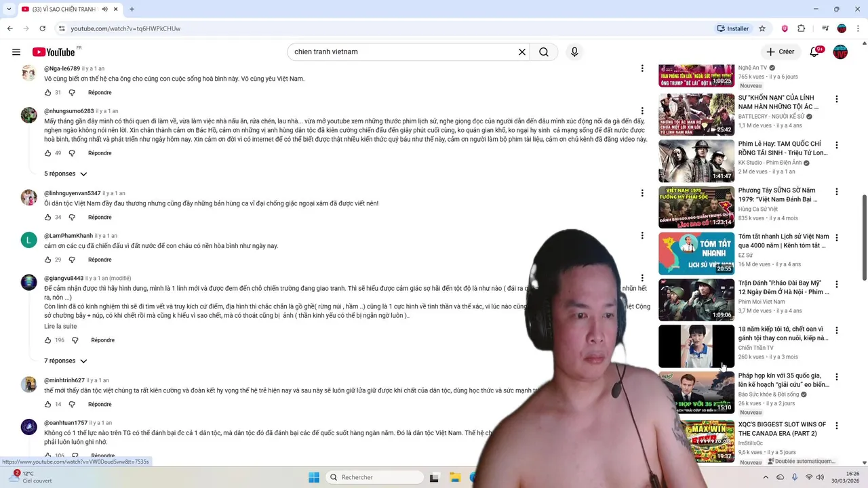Image resolution: width=868 pixels, height=488 pixels.
Task: Open the YouTube guide hamburger menu
Action: (16, 52)
